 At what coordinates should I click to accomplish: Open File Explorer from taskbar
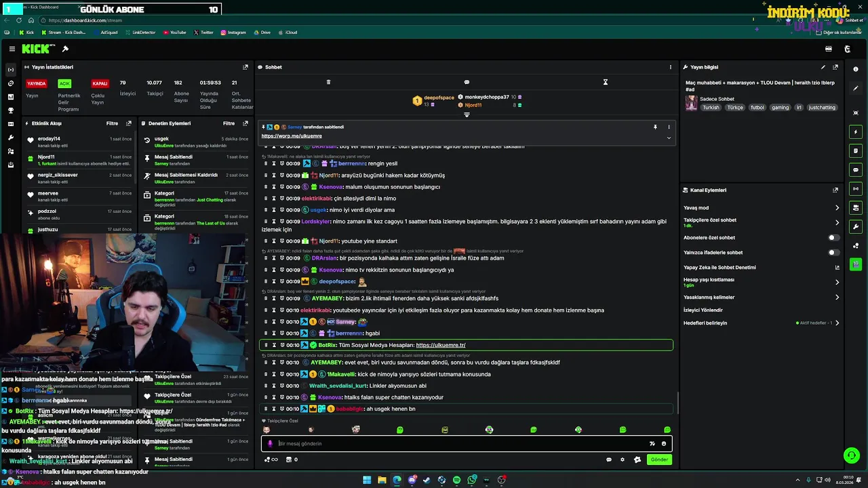tap(382, 480)
